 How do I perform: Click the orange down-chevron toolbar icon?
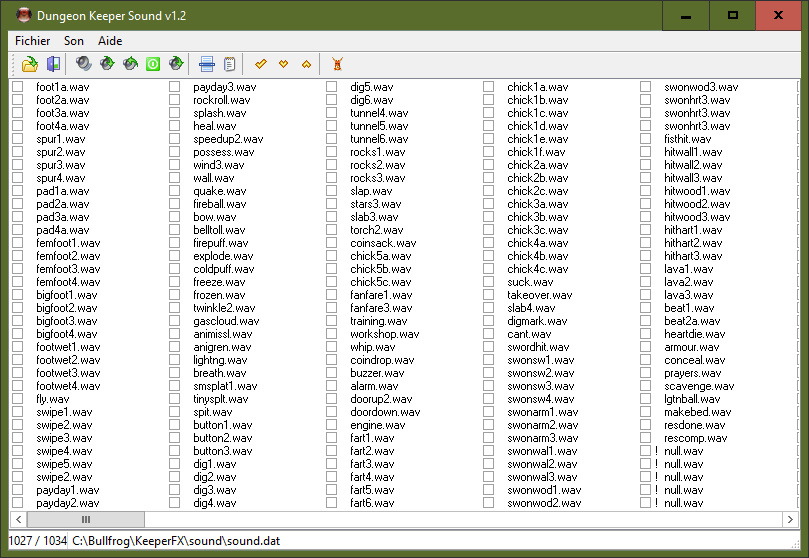tap(283, 64)
